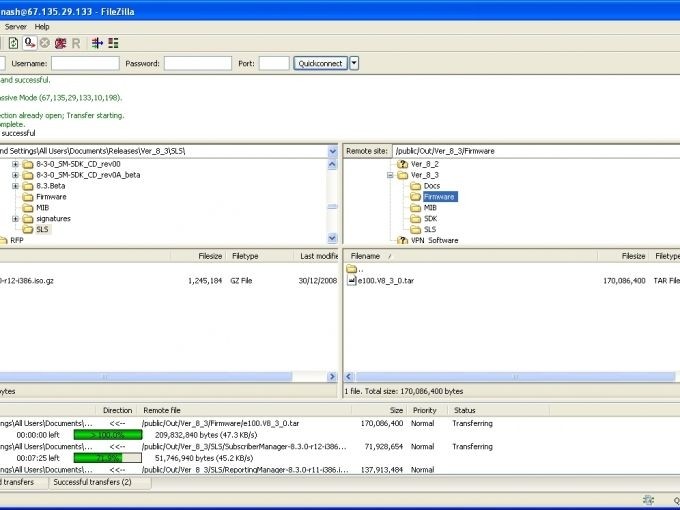Click the local tree scroll-up arrow
680x510 pixels.
(x=332, y=164)
